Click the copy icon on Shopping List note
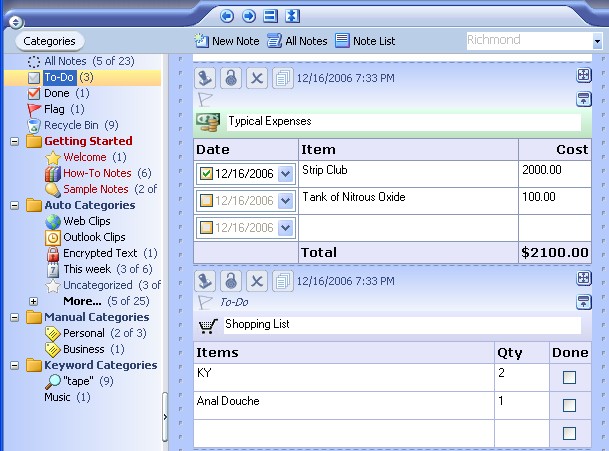609x451 pixels. 282,281
